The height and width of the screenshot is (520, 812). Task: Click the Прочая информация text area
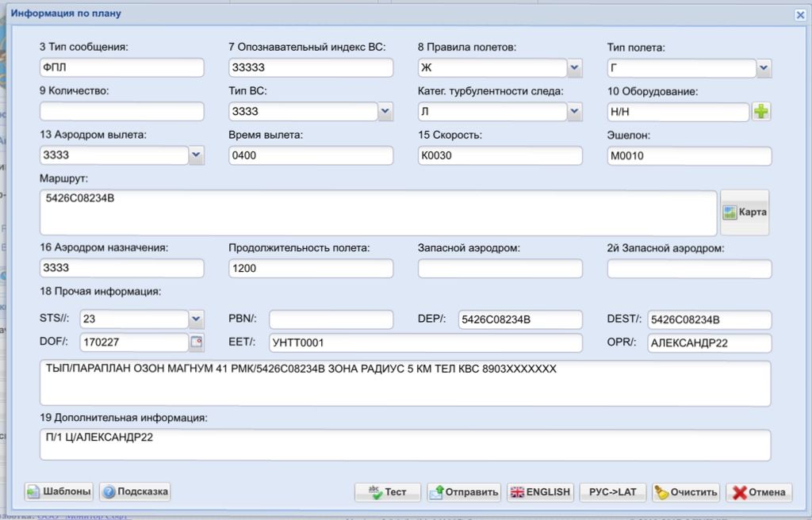(405, 384)
